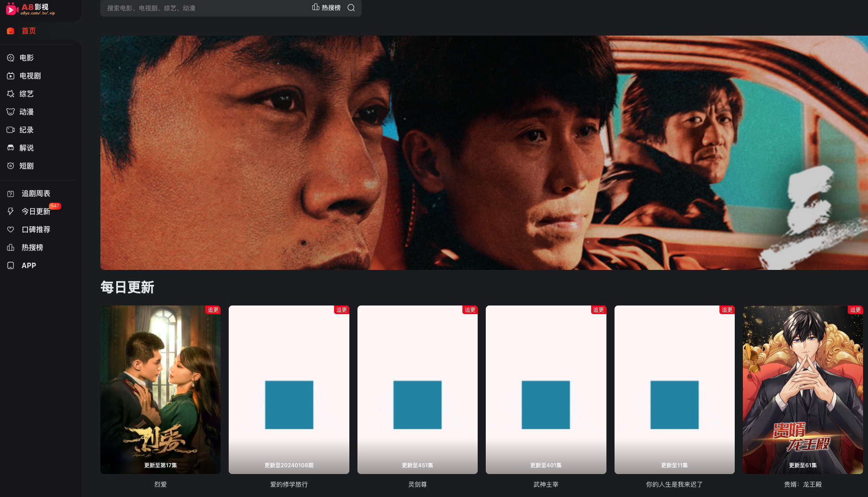The image size is (868, 497).
Task: Click the 更新至11集 label
Action: pos(674,465)
